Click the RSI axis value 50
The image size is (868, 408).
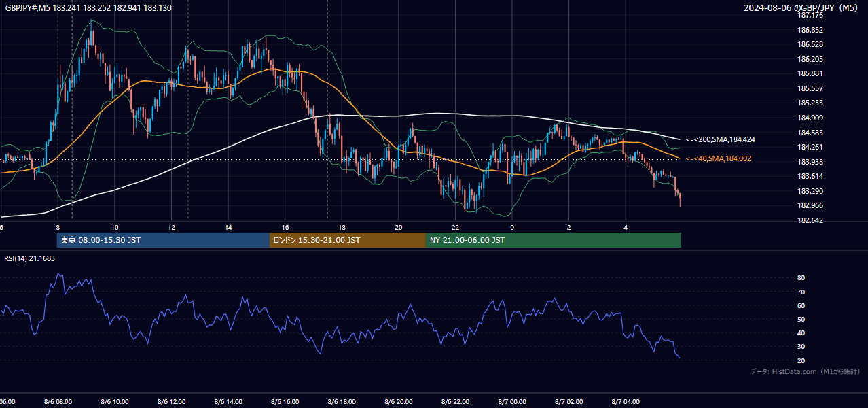pos(801,319)
